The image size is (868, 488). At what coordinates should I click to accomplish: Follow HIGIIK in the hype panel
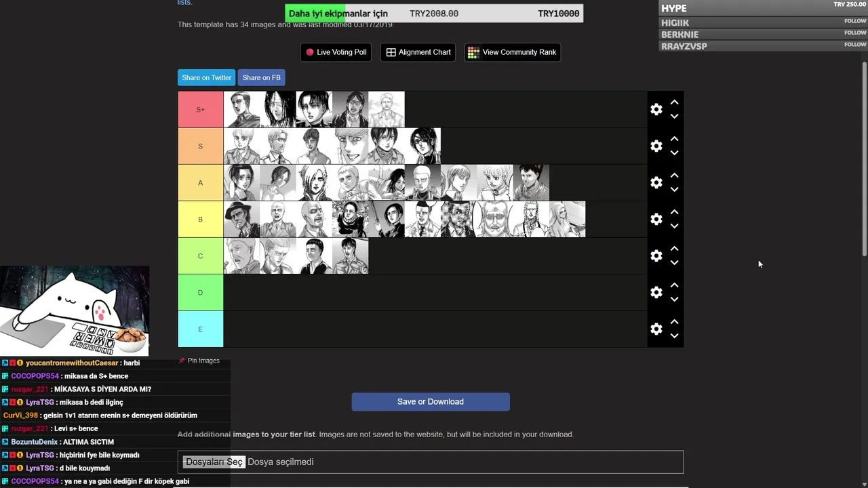tap(855, 21)
